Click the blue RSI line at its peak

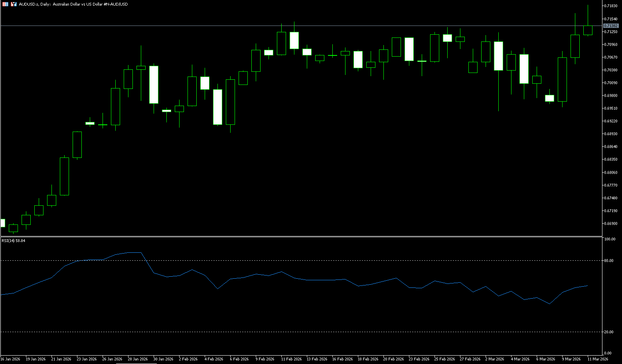[x=134, y=252]
